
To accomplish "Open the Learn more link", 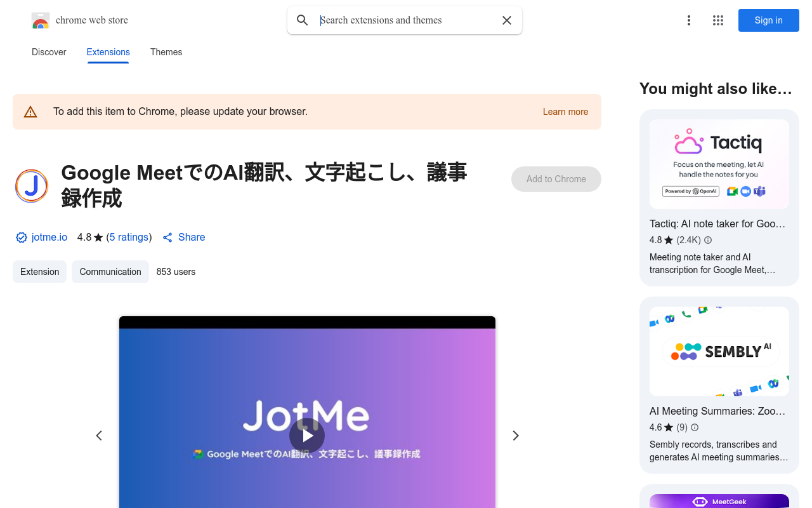I will pyautogui.click(x=566, y=112).
